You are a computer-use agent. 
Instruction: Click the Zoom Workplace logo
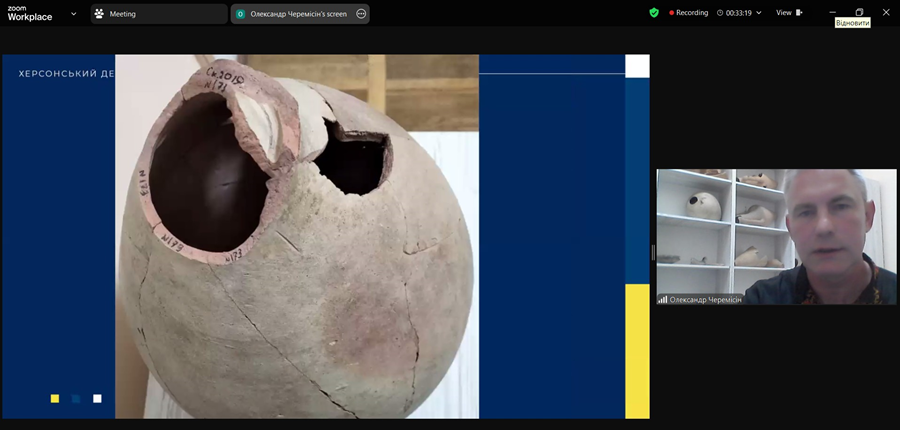[x=30, y=13]
